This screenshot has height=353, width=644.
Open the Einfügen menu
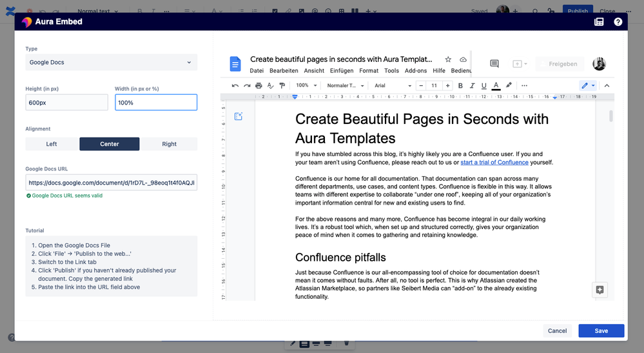pos(341,71)
